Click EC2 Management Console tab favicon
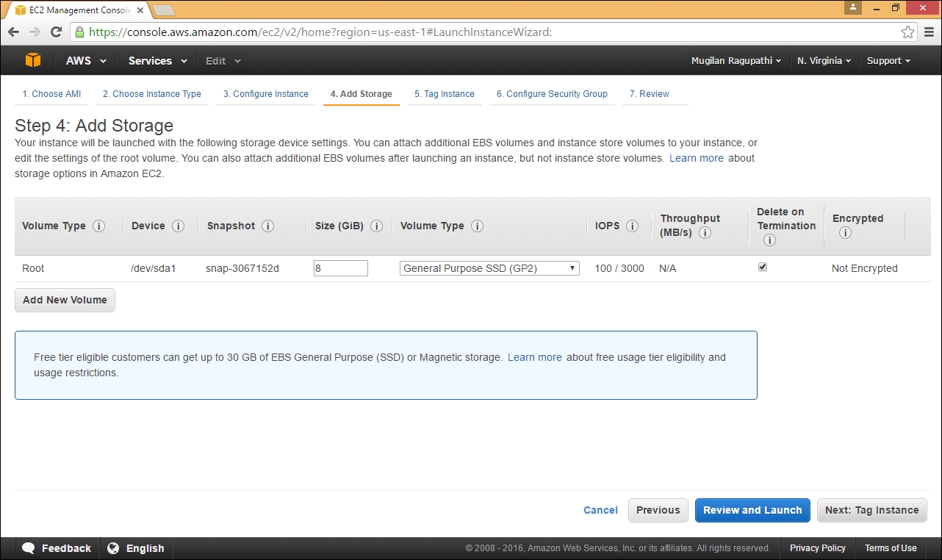This screenshot has width=942, height=560. pyautogui.click(x=21, y=10)
